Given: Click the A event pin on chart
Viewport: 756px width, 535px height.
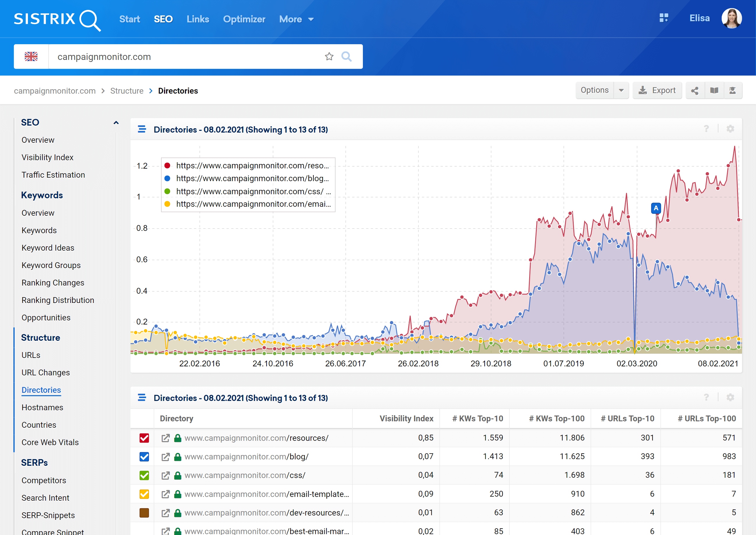Looking at the screenshot, I should point(656,208).
